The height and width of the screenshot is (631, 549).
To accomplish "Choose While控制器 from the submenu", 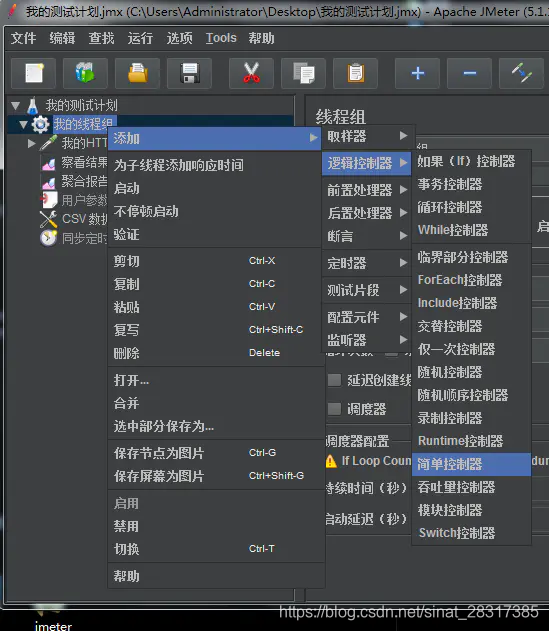I will pos(472,230).
